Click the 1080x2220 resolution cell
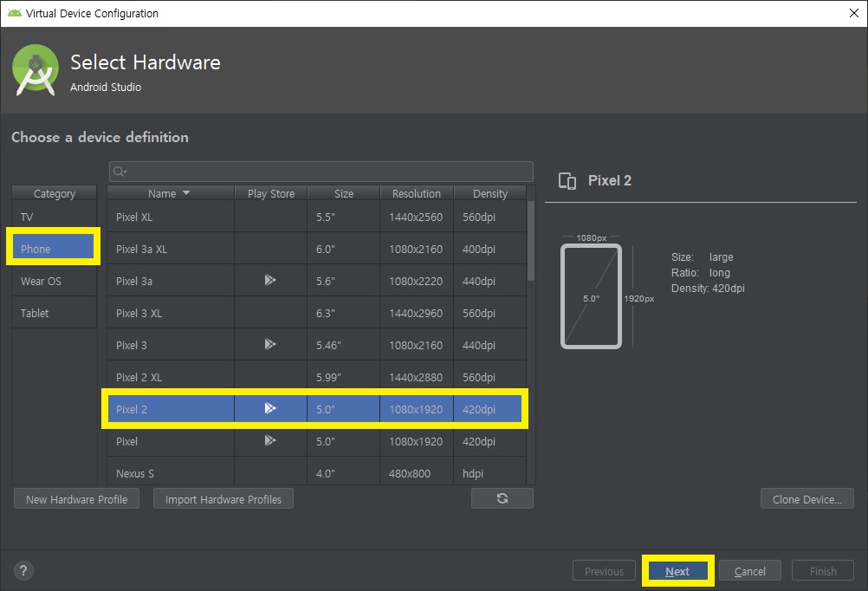Image resolution: width=868 pixels, height=591 pixels. point(416,281)
